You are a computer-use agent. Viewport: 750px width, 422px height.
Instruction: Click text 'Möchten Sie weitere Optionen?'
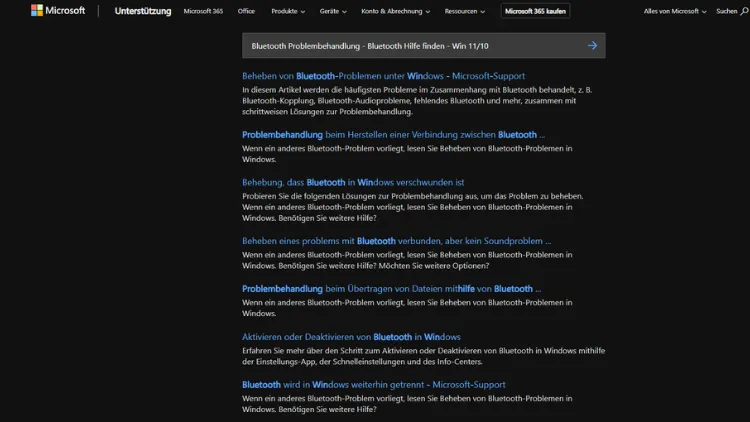(x=434, y=266)
